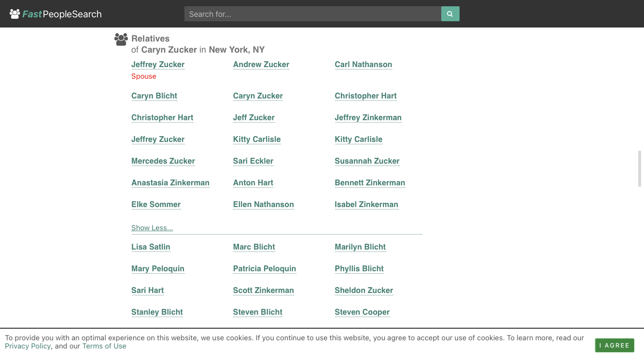Open Sari Eckler's profile
The image size is (644, 362).
point(253,161)
